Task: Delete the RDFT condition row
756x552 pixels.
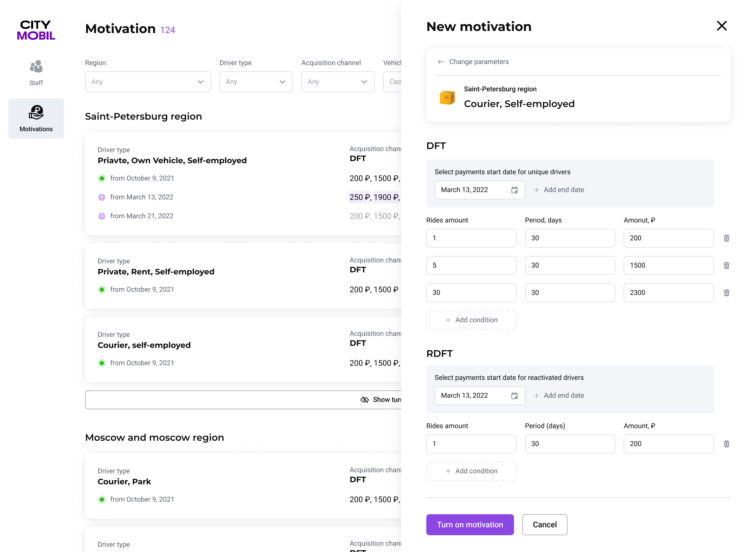Action: pos(726,444)
